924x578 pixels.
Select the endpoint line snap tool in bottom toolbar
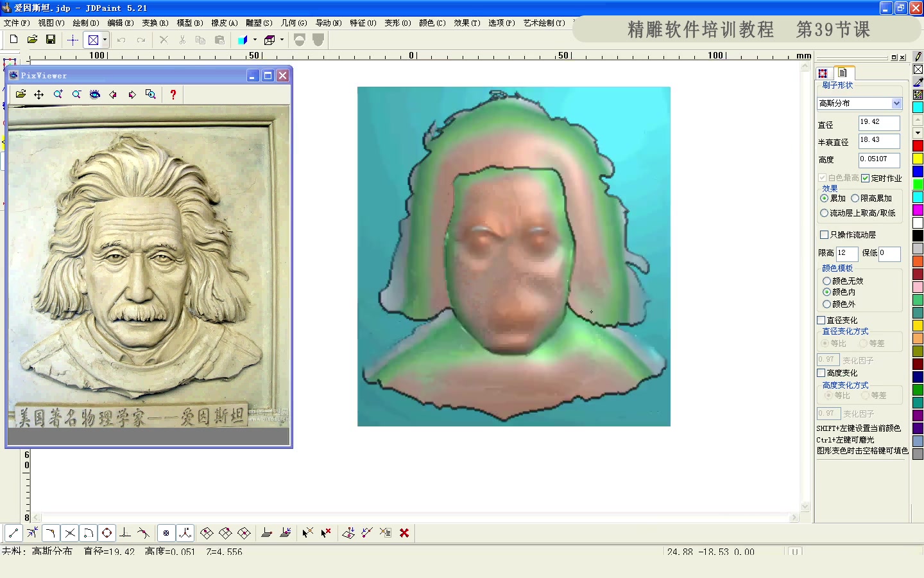point(13,533)
